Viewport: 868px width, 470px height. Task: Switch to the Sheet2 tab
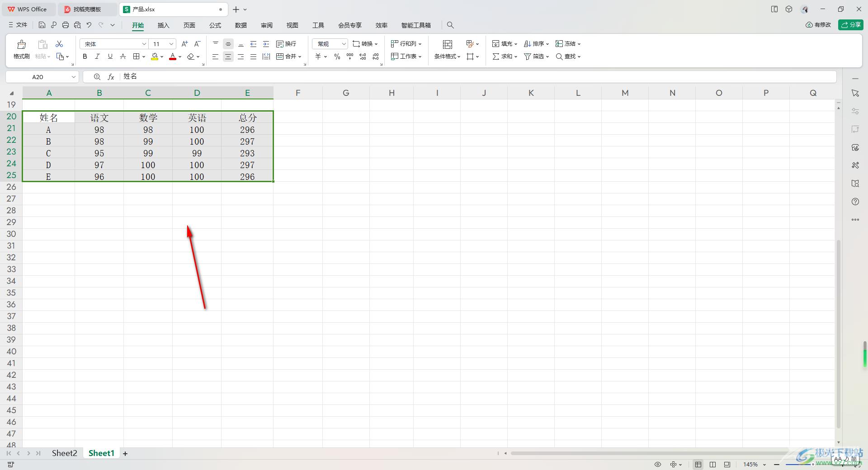point(64,453)
